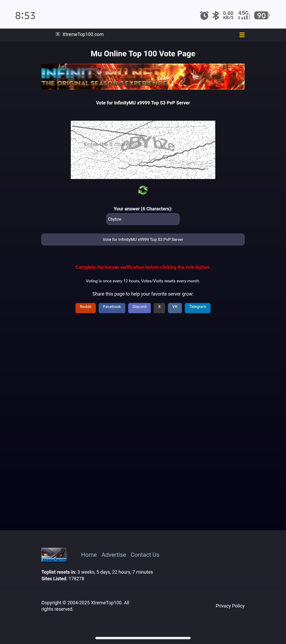Viewport: 286px width, 644px height.
Task: Tap the battery level indicator
Action: click(x=262, y=15)
